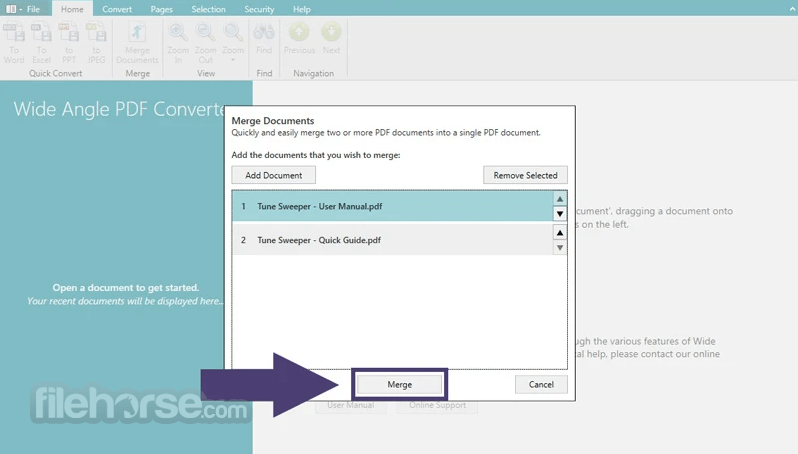Image resolution: width=798 pixels, height=454 pixels.
Task: Go to Next page navigation icon
Action: coord(331,39)
